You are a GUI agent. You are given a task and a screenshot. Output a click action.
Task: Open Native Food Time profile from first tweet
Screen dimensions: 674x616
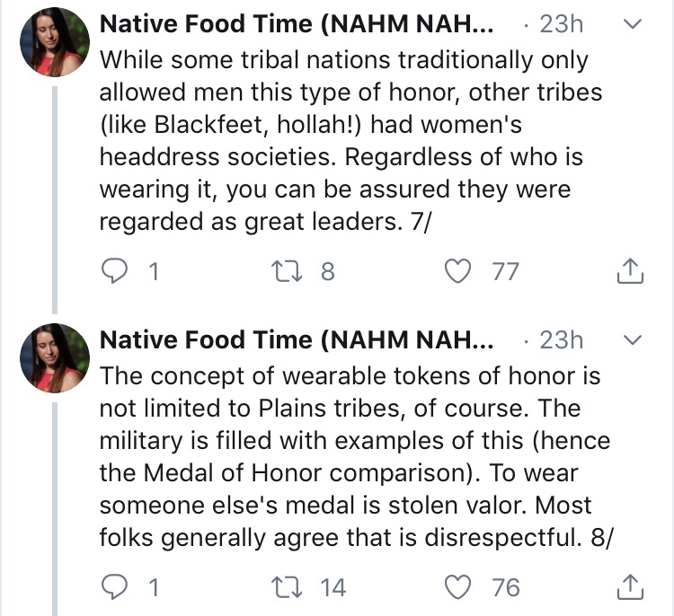pyautogui.click(x=296, y=24)
